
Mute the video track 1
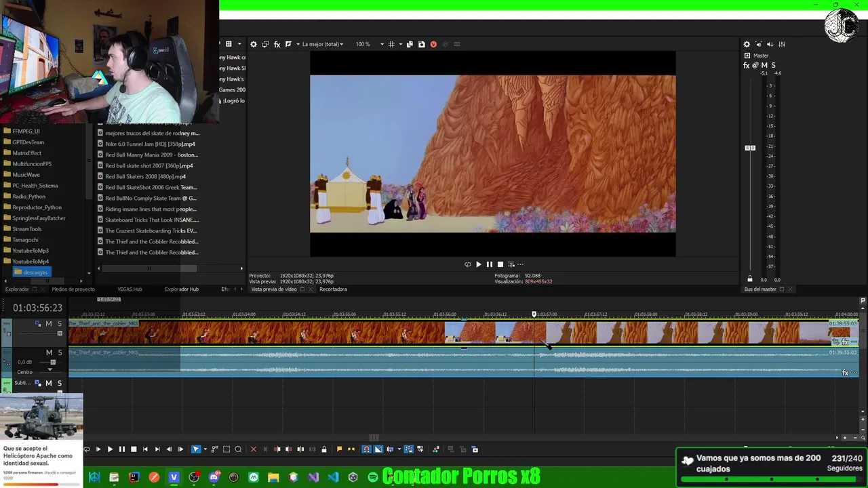click(x=48, y=324)
